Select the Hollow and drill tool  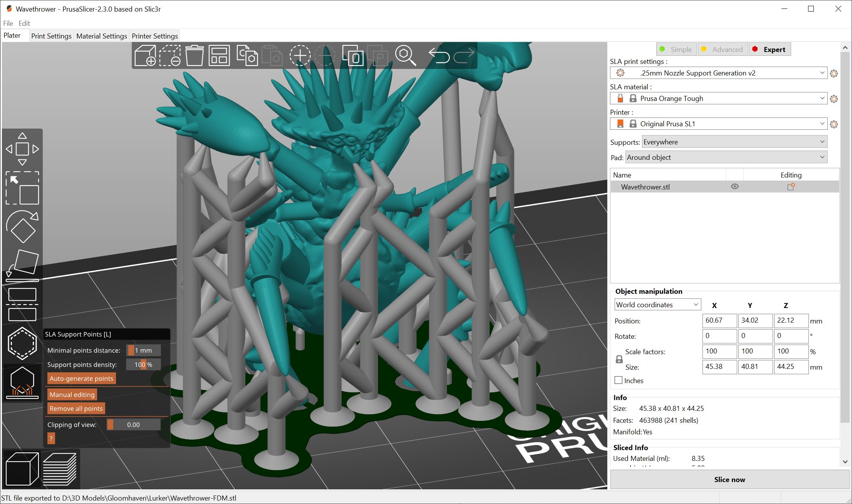point(22,343)
